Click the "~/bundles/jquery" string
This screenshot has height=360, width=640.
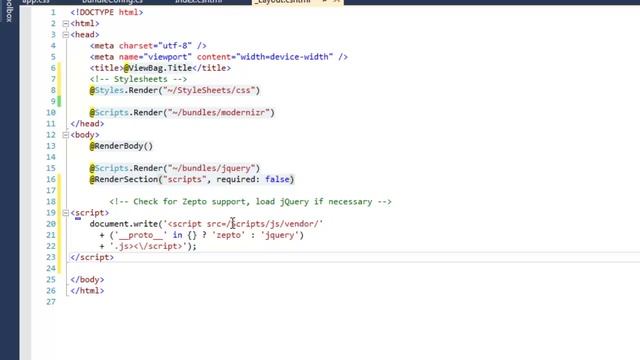click(211, 168)
